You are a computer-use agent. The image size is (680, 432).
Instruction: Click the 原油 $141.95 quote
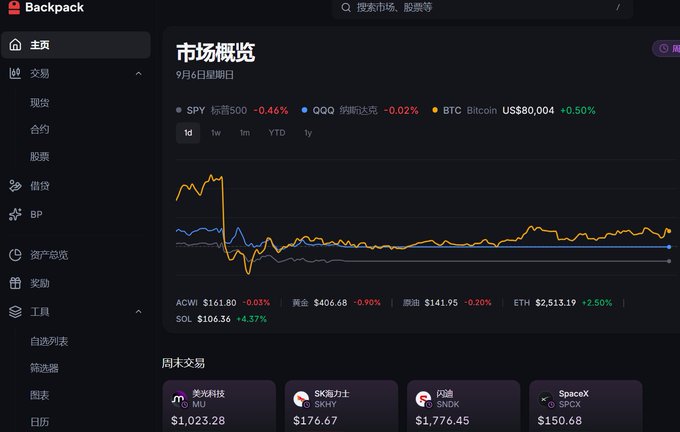pos(447,303)
